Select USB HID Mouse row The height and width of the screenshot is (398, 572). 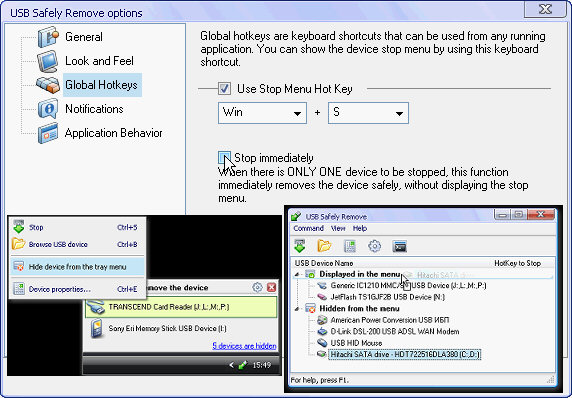(356, 343)
